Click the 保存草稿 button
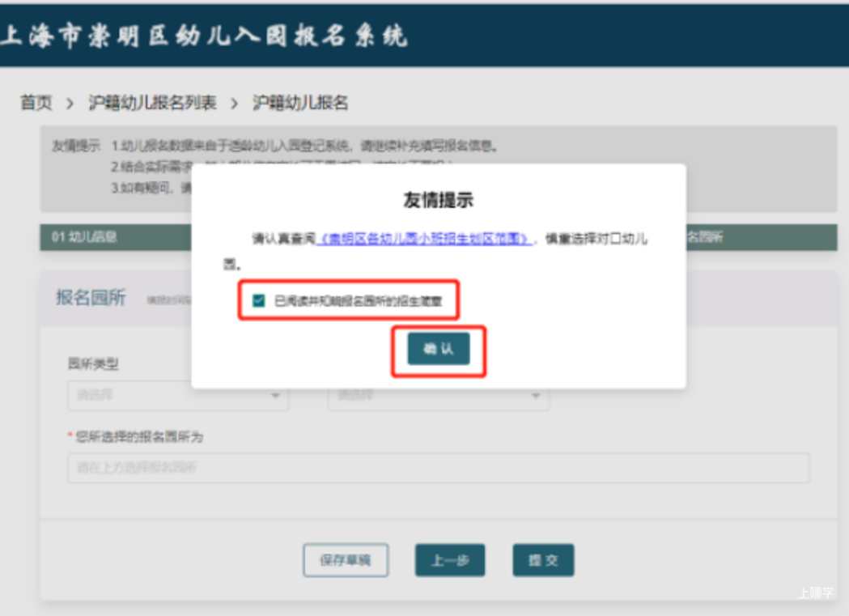 click(x=346, y=560)
